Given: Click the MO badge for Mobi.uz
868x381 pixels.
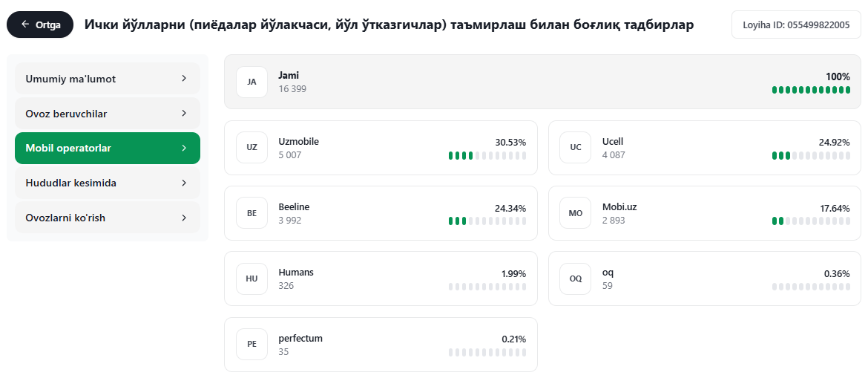Looking at the screenshot, I should click(576, 212).
